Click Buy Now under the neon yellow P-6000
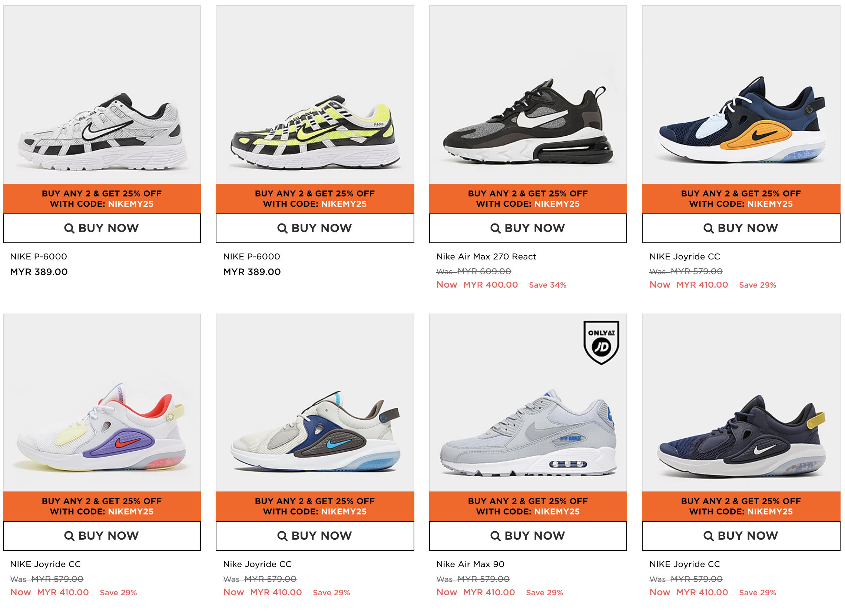This screenshot has width=845, height=616. pos(315,228)
